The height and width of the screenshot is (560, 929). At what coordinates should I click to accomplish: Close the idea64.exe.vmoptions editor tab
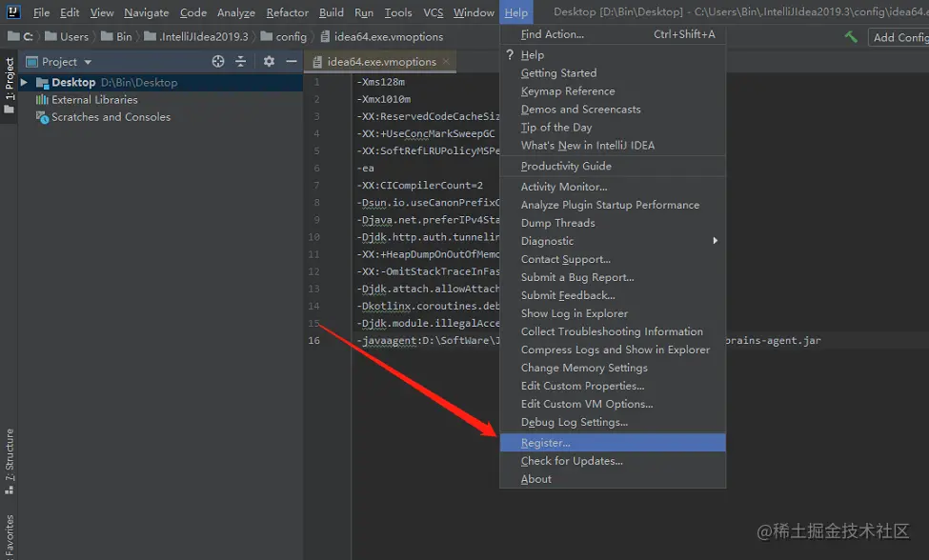[x=446, y=62]
